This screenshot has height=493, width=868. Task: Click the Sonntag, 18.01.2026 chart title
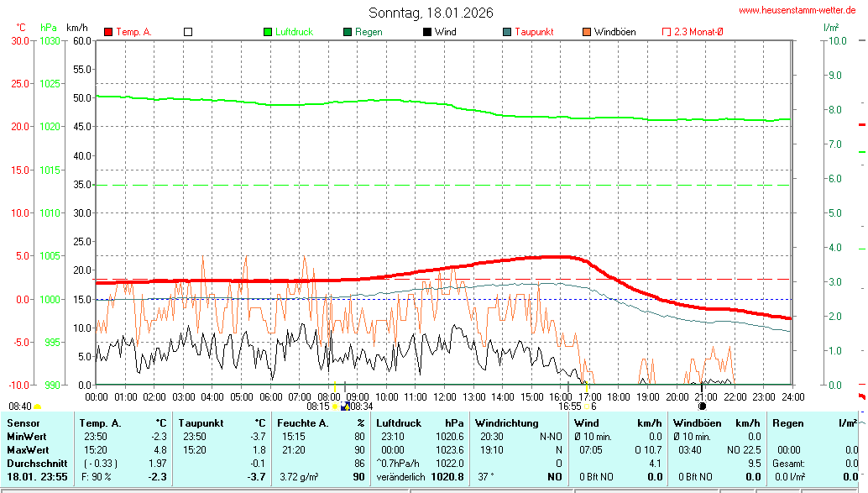pyautogui.click(x=431, y=13)
